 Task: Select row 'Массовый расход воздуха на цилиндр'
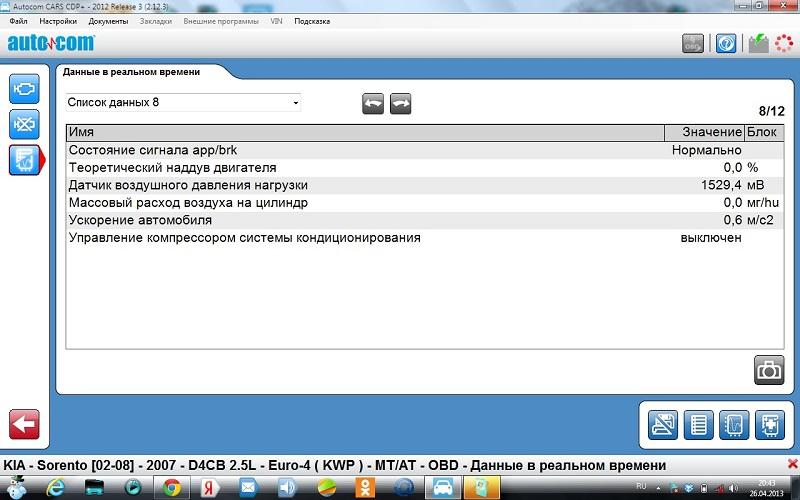(x=425, y=203)
